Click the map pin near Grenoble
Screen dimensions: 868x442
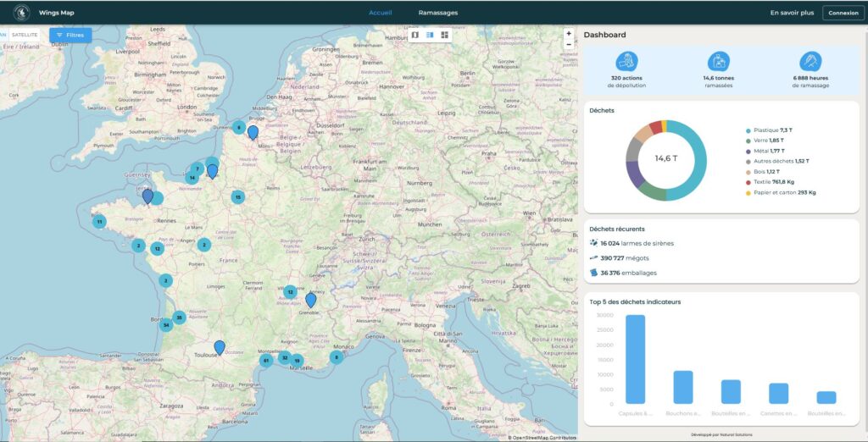coord(310,299)
